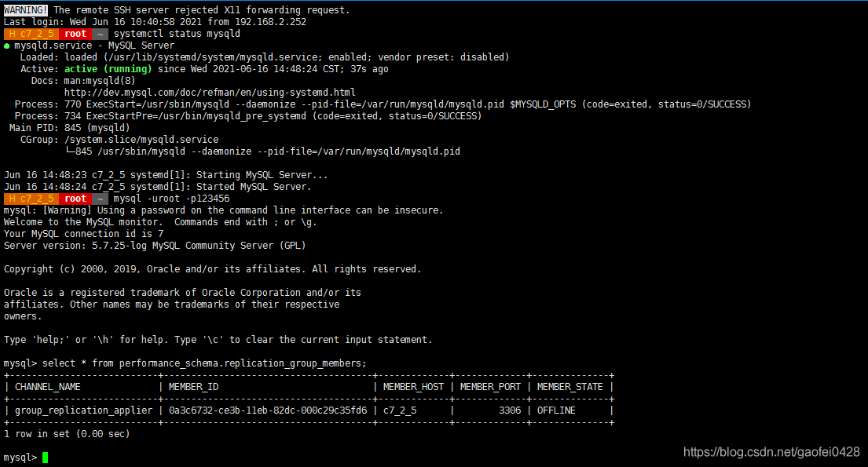
Task: Click the blog.csdn.net/gaofei0428 watermark link
Action: click(771, 452)
